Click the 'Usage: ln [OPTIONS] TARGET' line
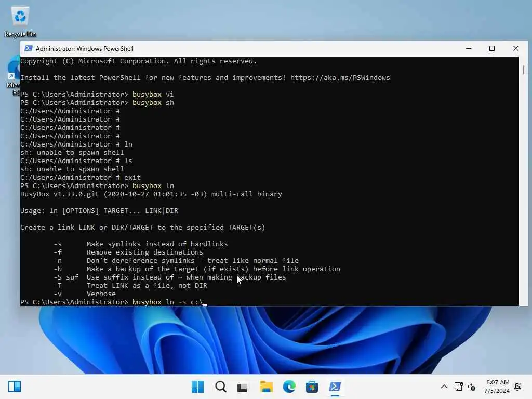 tap(99, 211)
